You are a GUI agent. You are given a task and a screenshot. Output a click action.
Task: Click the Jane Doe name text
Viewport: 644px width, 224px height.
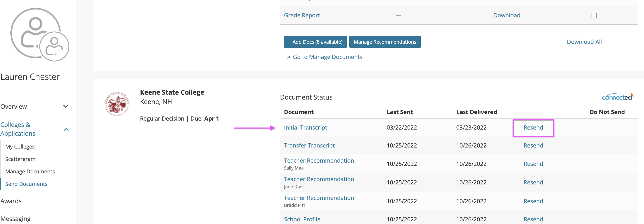293,186
